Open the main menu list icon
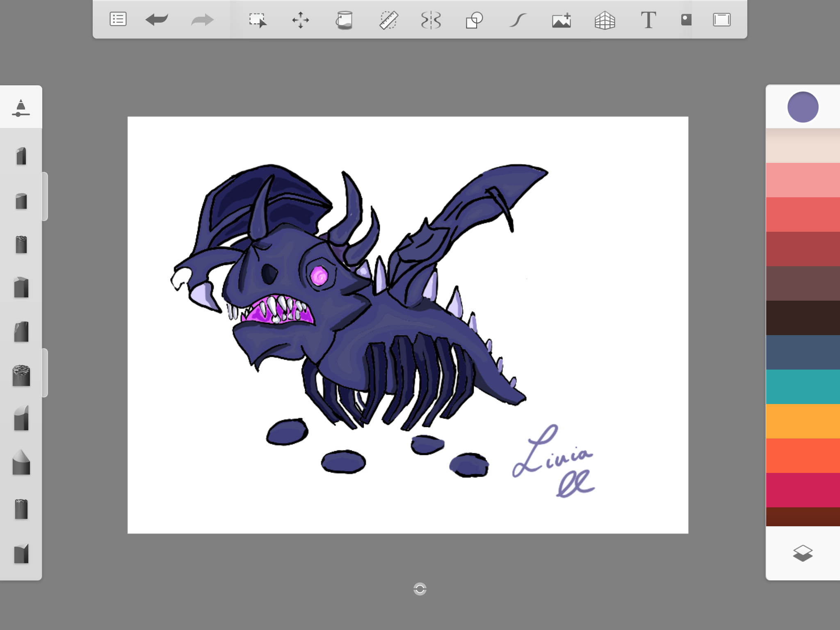Screen dimensions: 840x630 click(x=118, y=19)
